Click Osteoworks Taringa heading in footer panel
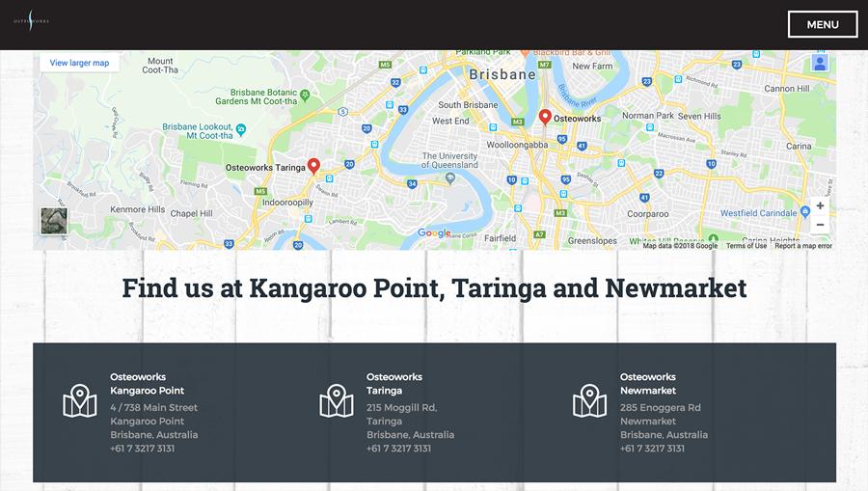 tap(394, 384)
